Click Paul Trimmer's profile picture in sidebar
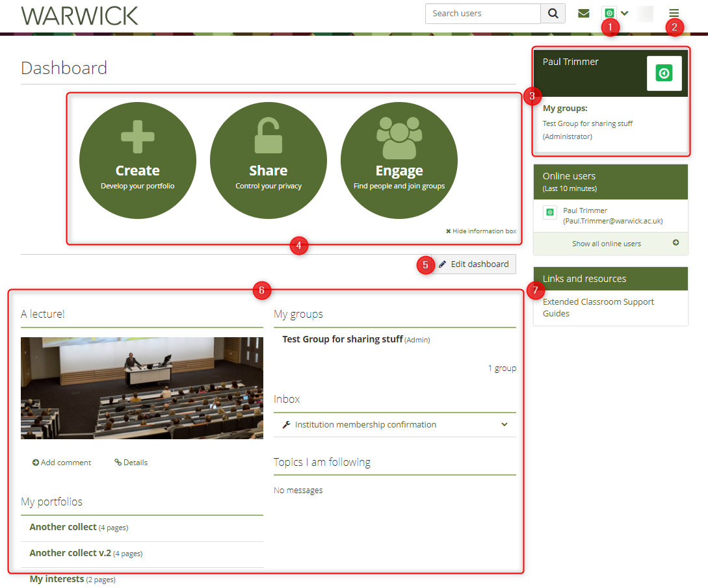This screenshot has width=708, height=588. pos(664,73)
